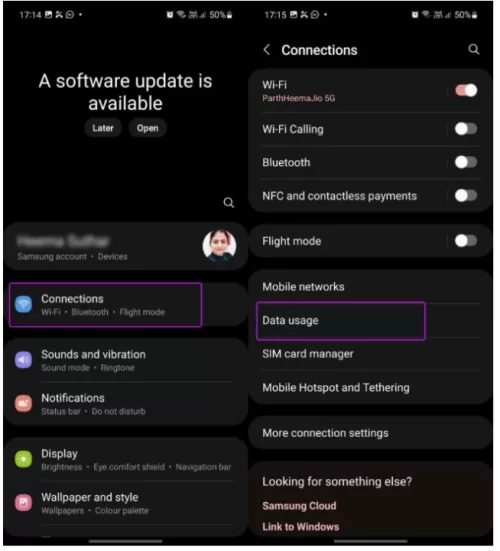Turn off the Wi-Fi toggle
The image size is (500, 551).
(466, 91)
